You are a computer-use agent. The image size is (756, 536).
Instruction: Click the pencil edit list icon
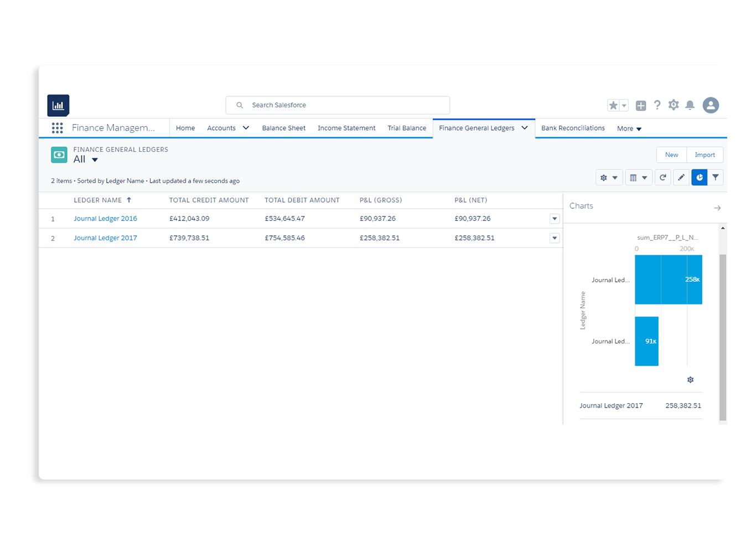(681, 178)
